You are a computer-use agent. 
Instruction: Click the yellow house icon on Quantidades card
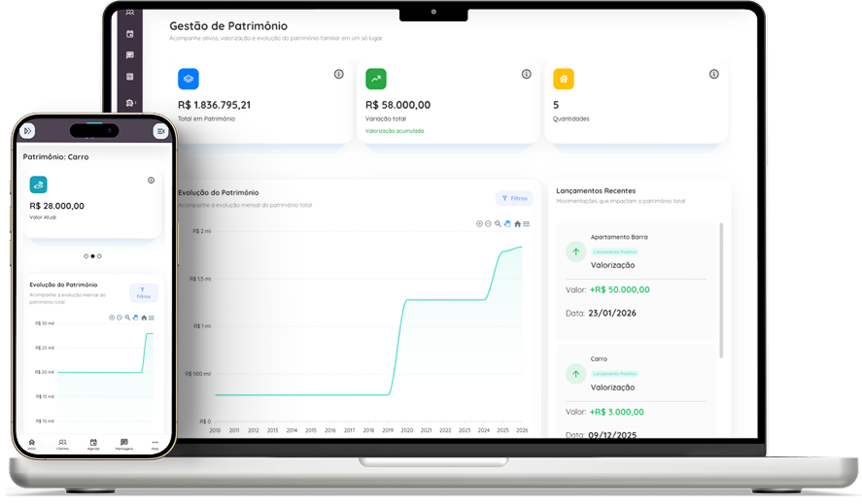564,79
